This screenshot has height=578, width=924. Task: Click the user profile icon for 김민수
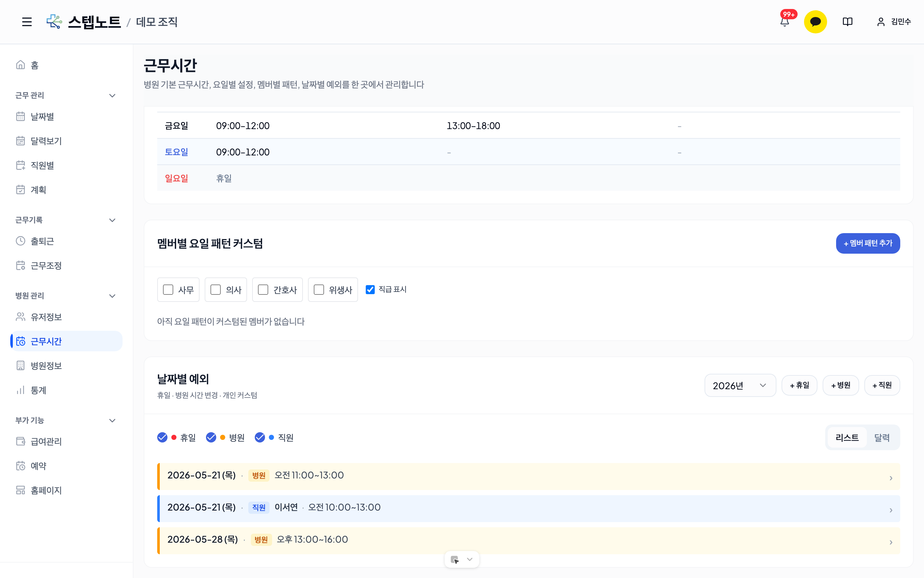click(x=880, y=22)
